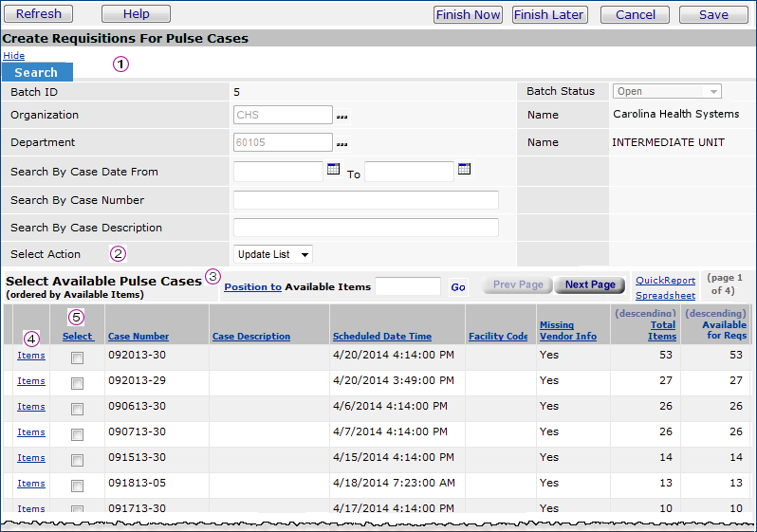This screenshot has width=757, height=532.
Task: Switch to the Search tab
Action: pos(36,72)
